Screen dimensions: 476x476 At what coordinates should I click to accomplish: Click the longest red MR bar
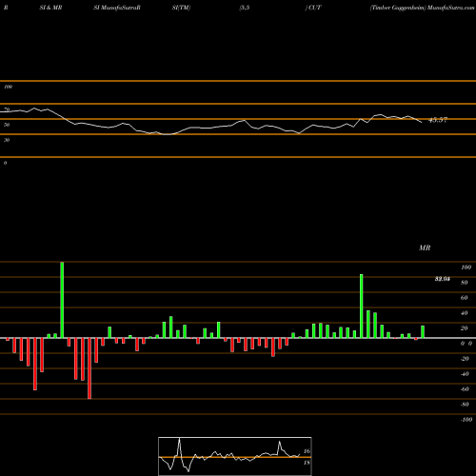tap(89, 368)
